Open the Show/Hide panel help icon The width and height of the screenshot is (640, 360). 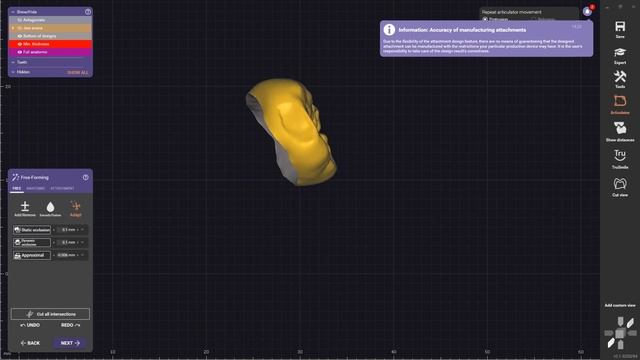click(88, 12)
